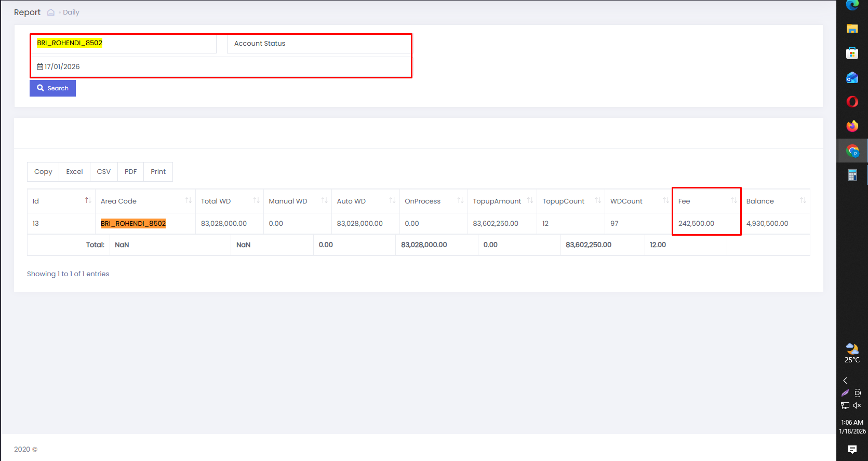
Task: Open notification center icon
Action: (x=852, y=449)
